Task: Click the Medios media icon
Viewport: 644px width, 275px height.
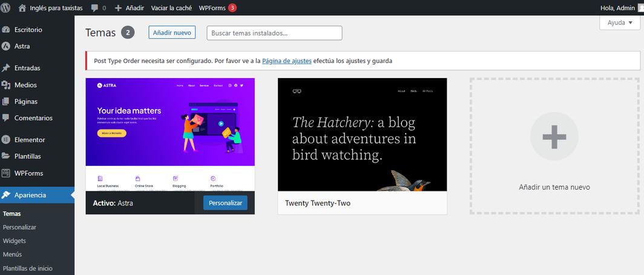Action: tap(6, 85)
